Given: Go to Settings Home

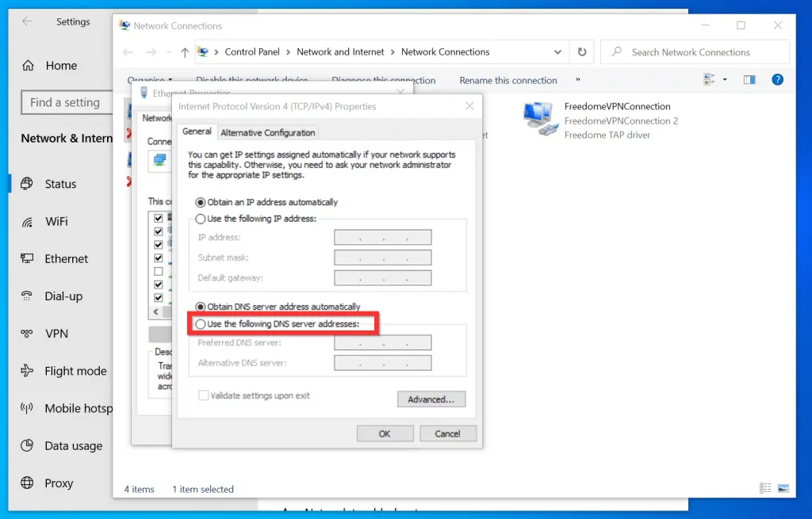Looking at the screenshot, I should 60,66.
